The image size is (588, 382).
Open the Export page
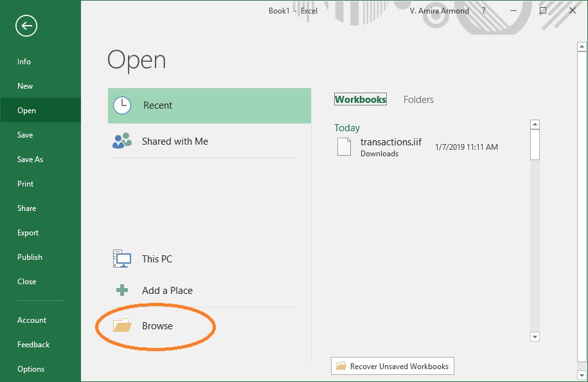point(28,233)
